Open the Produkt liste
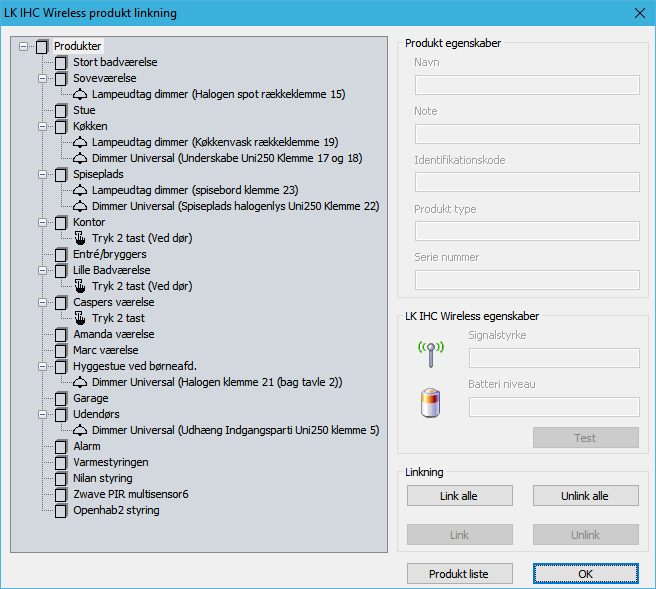The image size is (656, 589). [460, 574]
